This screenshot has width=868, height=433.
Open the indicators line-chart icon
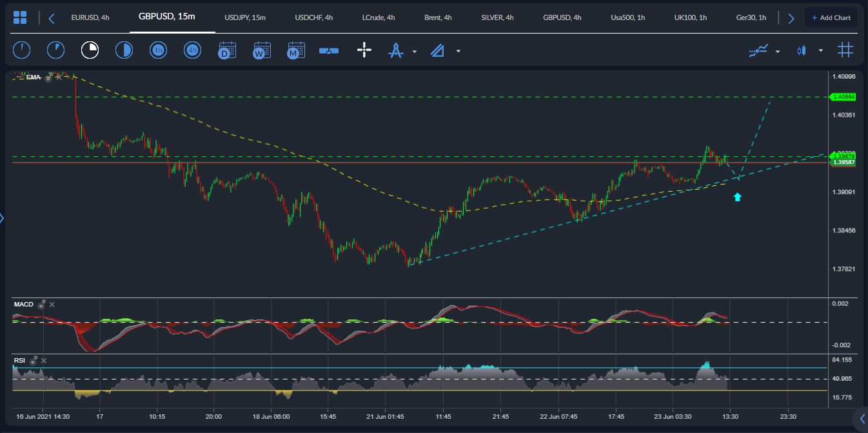coord(758,50)
